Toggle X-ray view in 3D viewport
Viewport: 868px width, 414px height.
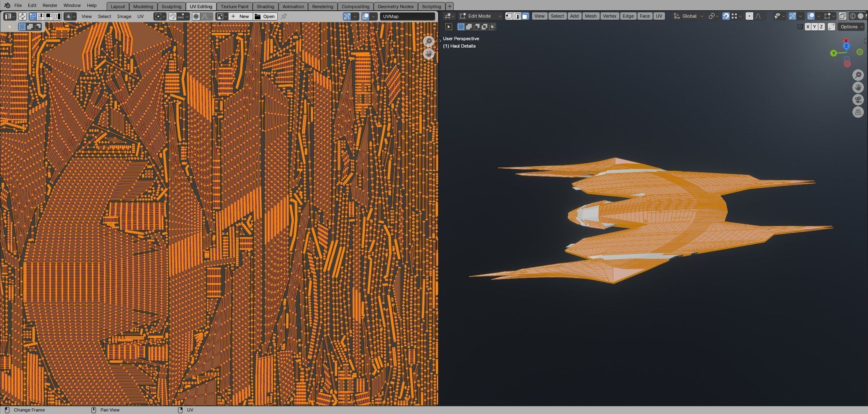pos(843,16)
